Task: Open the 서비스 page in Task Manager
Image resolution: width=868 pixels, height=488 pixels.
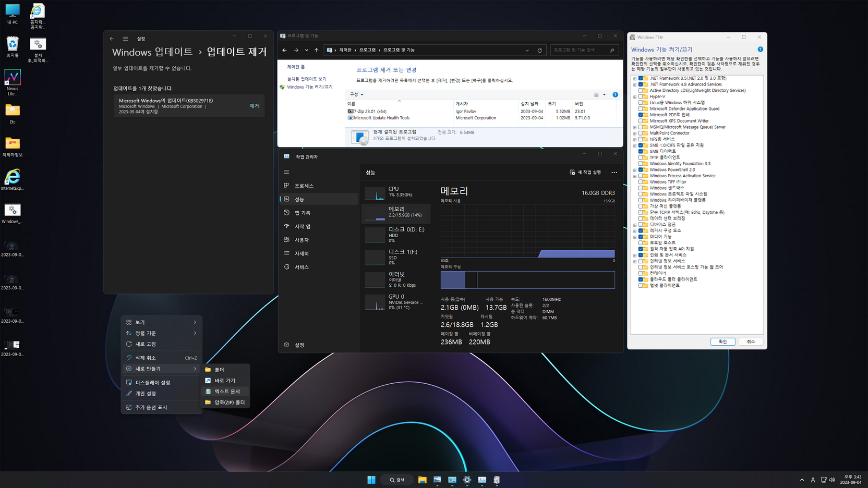Action: (319, 267)
